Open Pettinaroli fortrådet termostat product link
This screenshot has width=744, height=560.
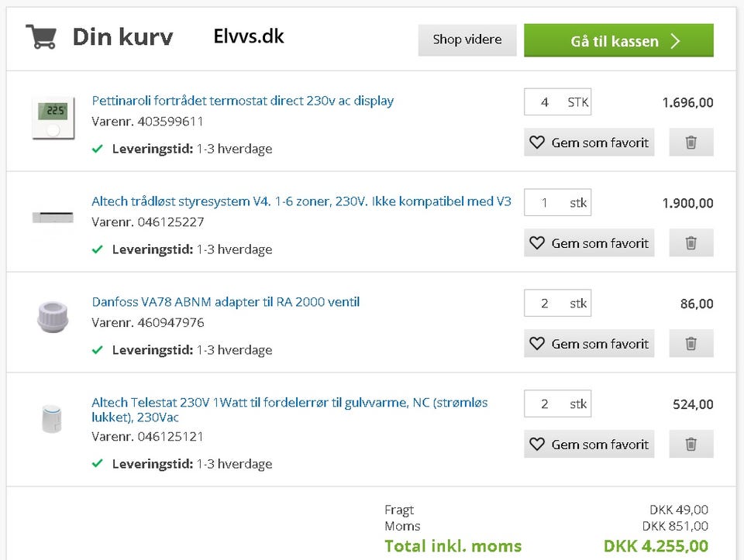[x=243, y=101]
